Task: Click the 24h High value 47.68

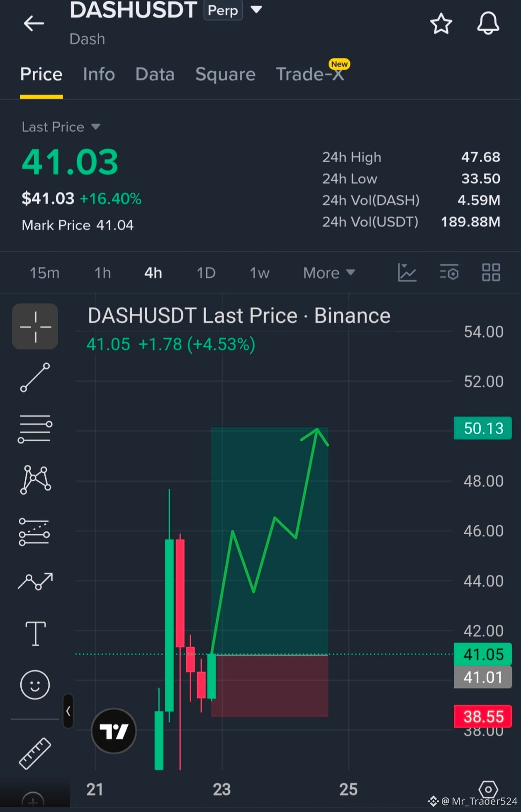Action: [x=481, y=157]
